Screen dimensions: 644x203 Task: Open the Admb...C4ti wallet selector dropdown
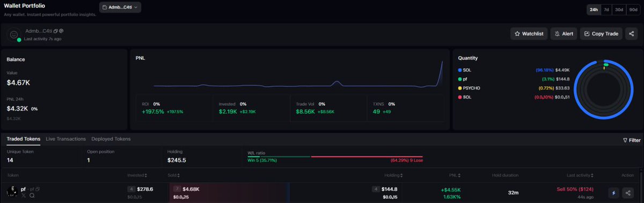tap(120, 7)
